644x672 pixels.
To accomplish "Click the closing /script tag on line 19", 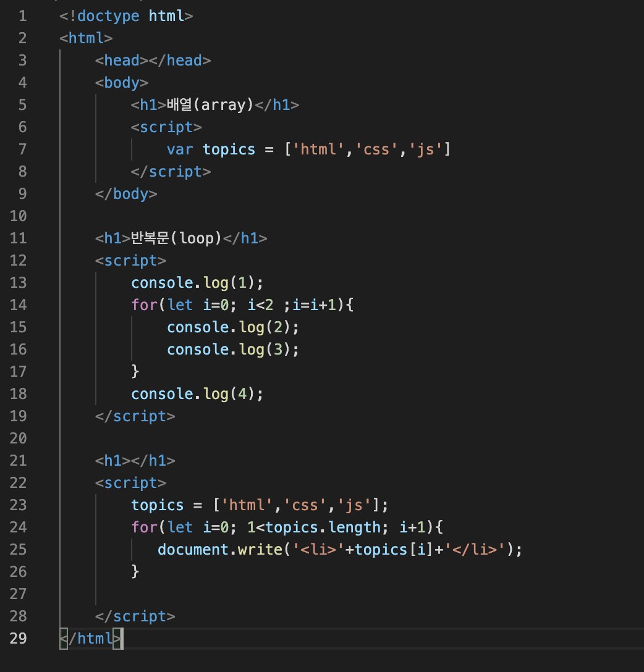I will coord(135,416).
